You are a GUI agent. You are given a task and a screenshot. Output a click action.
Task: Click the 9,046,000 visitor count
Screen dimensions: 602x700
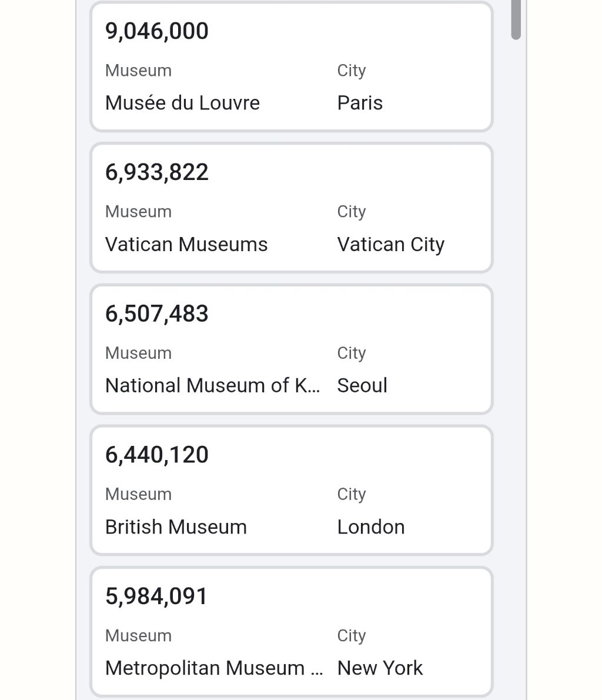pos(156,31)
